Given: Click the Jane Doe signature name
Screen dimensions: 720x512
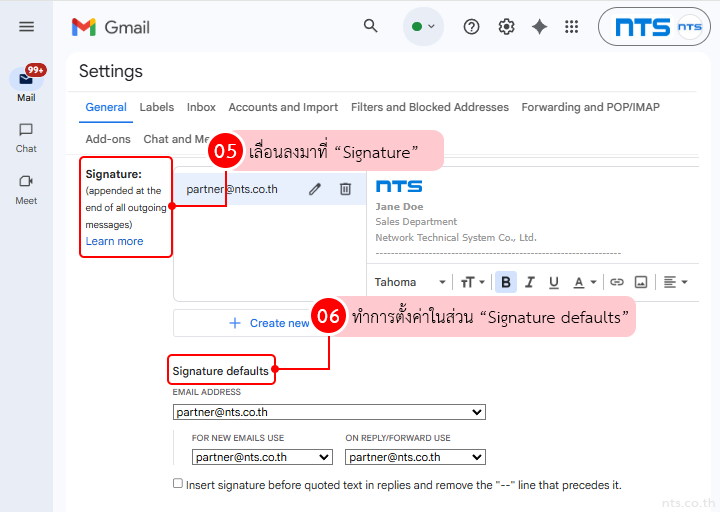Looking at the screenshot, I should click(x=399, y=207).
